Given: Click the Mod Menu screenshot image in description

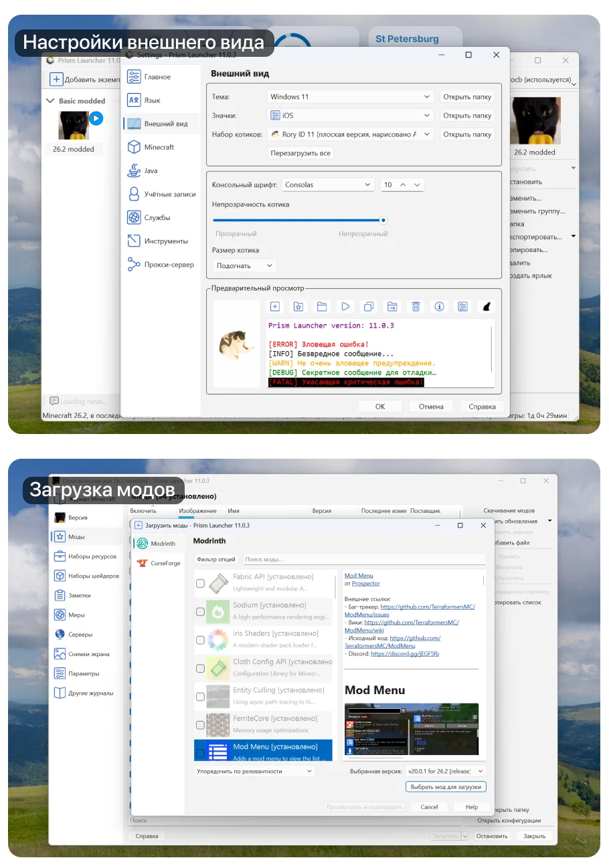Looking at the screenshot, I should [x=412, y=730].
